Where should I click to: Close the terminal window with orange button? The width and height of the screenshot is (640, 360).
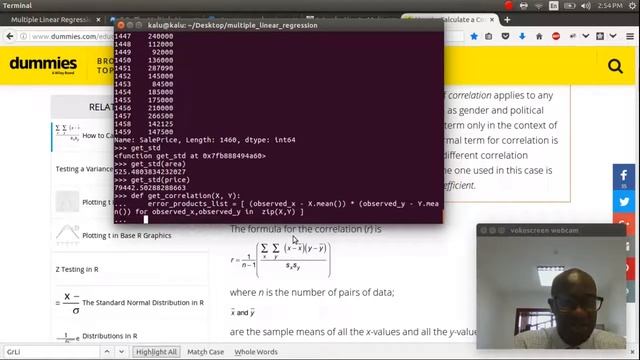click(121, 25)
